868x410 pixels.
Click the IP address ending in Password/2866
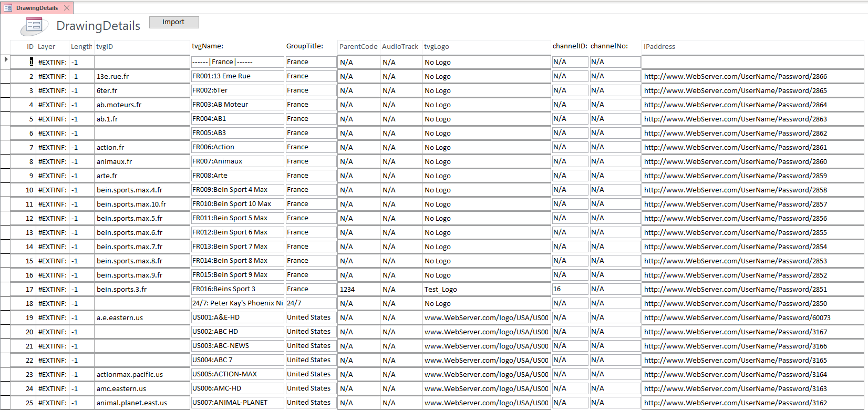tap(752, 76)
